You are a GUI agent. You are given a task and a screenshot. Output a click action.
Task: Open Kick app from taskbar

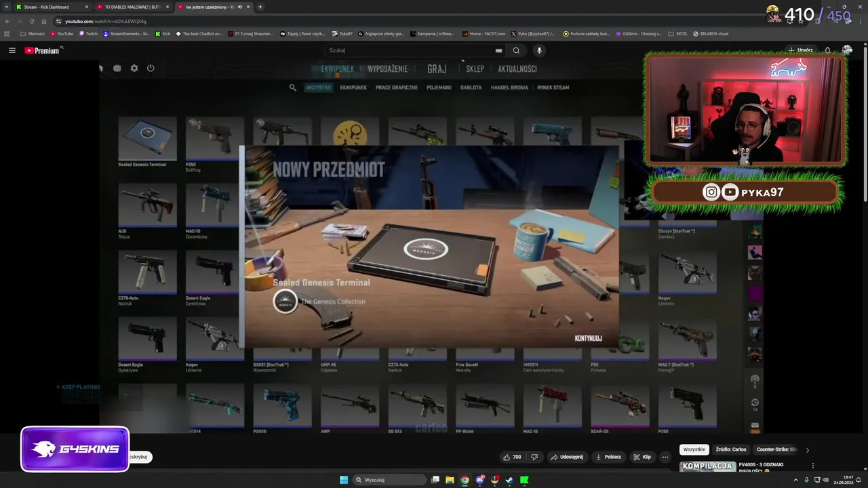pos(524,480)
